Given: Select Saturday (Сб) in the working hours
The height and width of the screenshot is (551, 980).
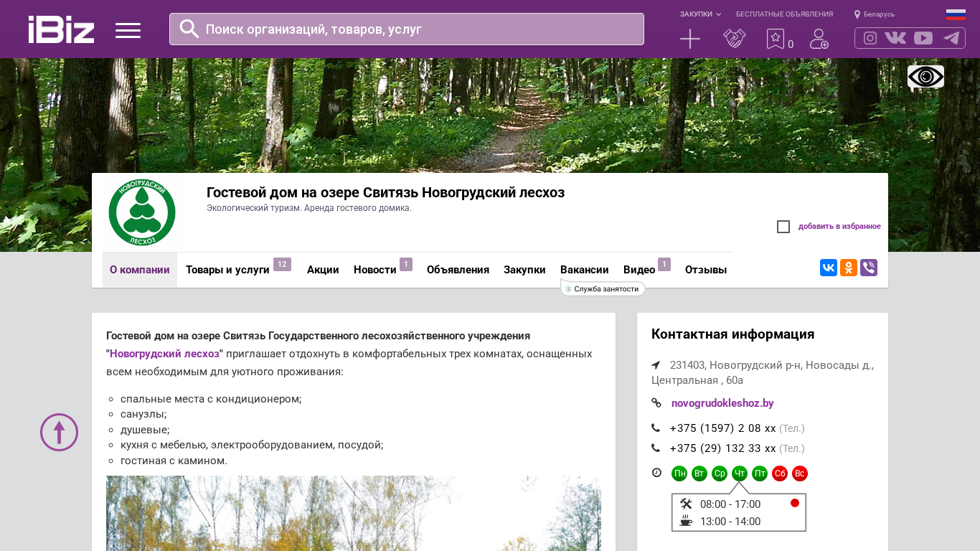Looking at the screenshot, I should (780, 474).
